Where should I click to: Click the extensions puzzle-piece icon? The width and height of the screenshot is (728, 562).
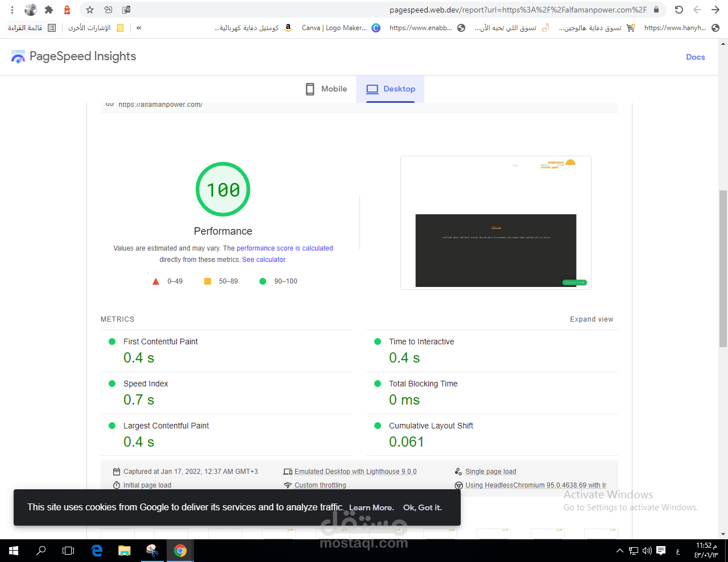coord(48,10)
